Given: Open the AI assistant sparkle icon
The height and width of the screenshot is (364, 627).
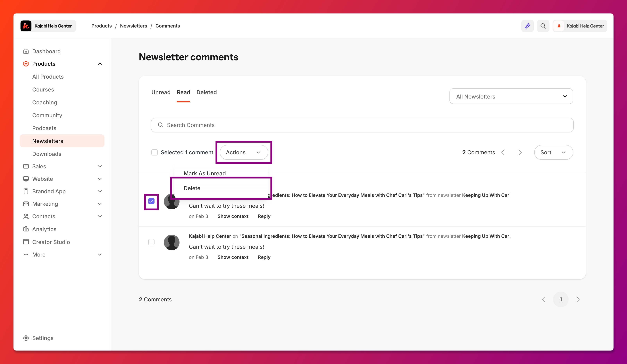Looking at the screenshot, I should click(527, 26).
